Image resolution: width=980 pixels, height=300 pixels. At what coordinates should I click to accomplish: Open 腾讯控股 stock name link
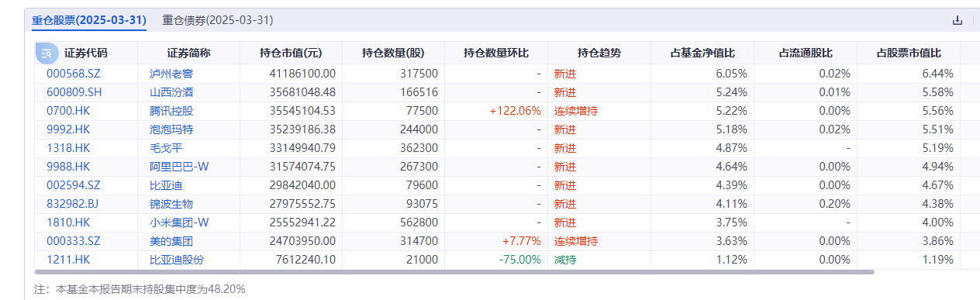click(171, 111)
